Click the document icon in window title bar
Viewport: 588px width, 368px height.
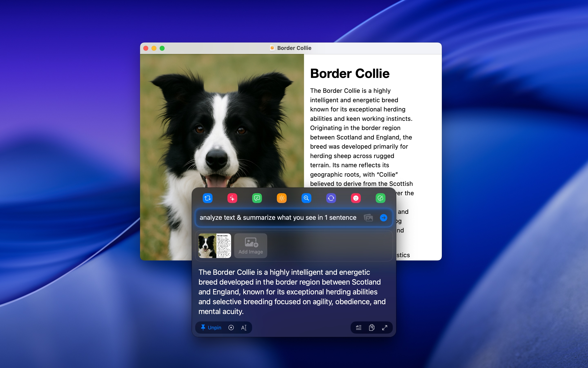click(272, 48)
